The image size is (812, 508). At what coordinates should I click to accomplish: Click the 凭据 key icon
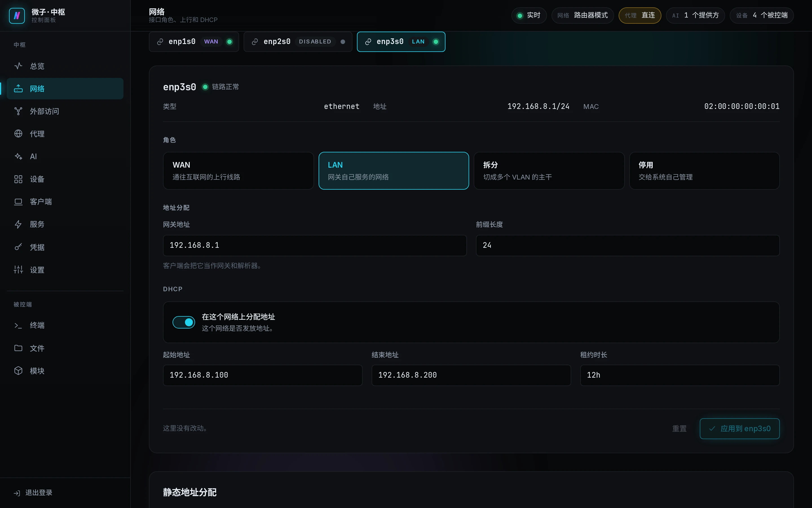tap(18, 247)
